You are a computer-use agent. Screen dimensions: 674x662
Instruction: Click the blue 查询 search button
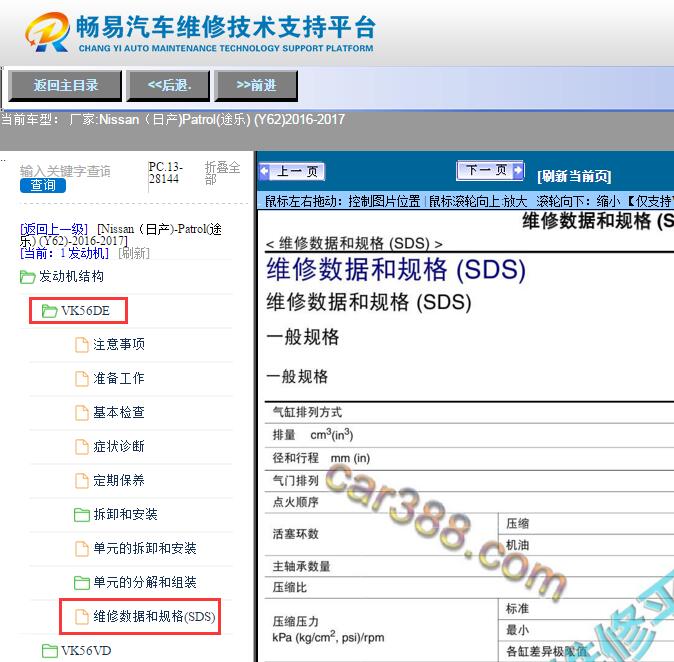coord(43,185)
